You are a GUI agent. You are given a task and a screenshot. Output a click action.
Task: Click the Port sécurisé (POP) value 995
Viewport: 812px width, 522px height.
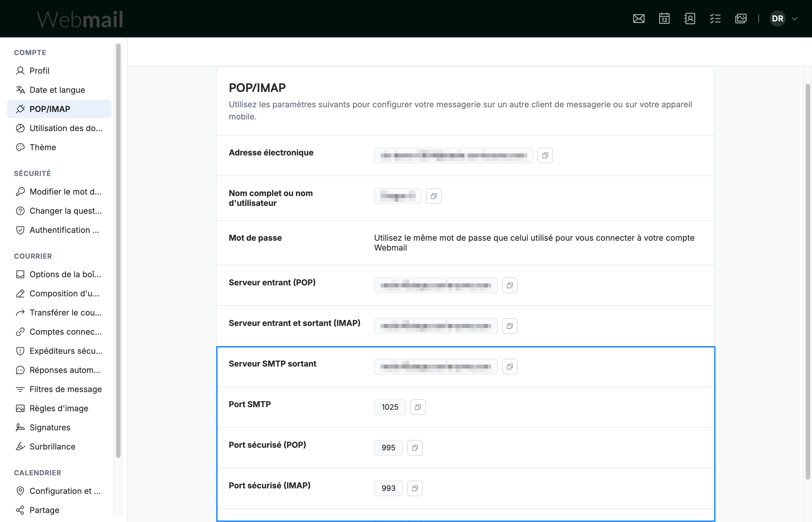point(388,448)
